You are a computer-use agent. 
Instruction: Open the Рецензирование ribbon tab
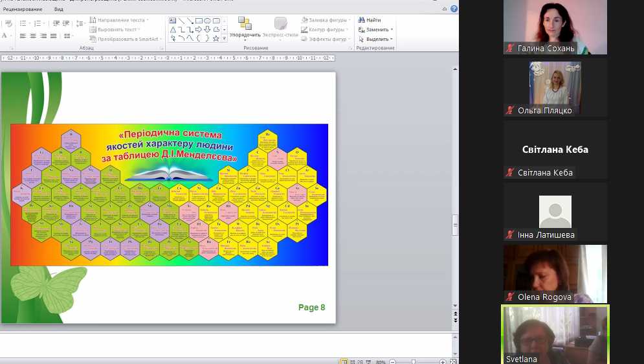point(23,9)
